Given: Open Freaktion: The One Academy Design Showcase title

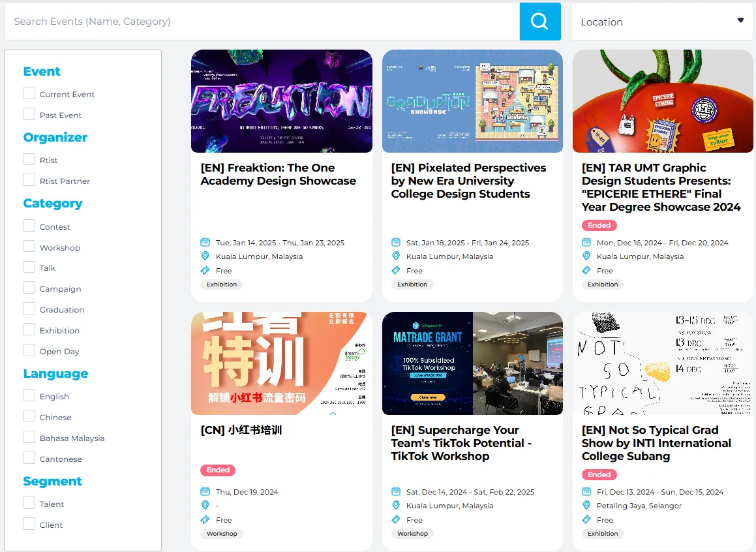Looking at the screenshot, I should pos(278,174).
